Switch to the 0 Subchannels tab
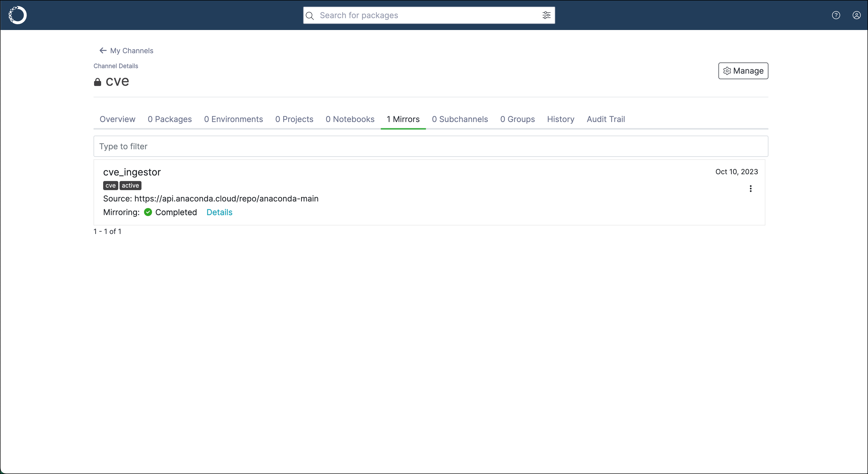Viewport: 868px width, 474px height. [460, 119]
